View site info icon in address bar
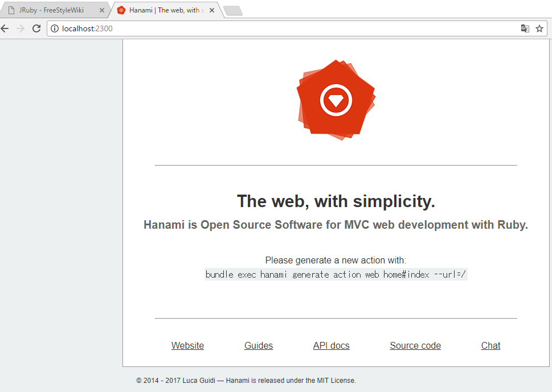This screenshot has width=552, height=392. coord(55,28)
